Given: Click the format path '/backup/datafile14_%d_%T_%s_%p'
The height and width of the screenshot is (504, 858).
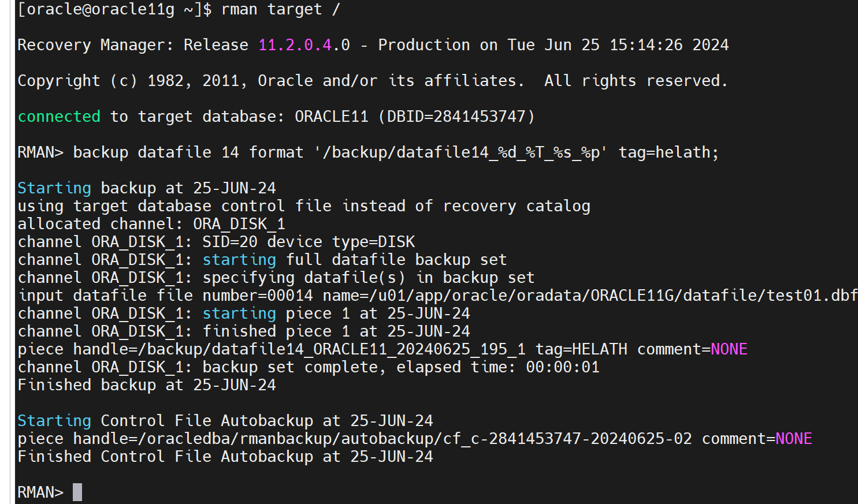Looking at the screenshot, I should point(460,152).
